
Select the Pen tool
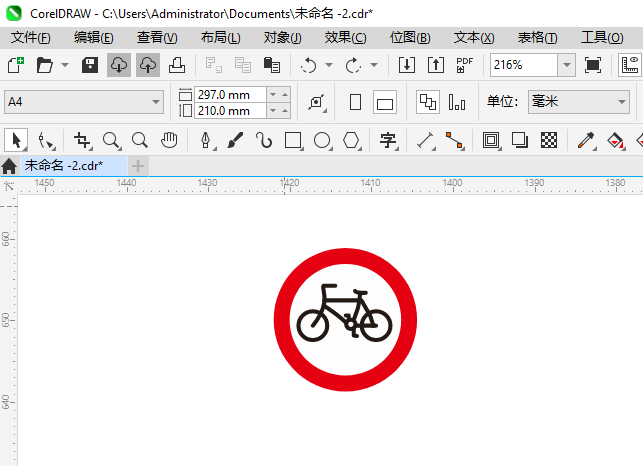(206, 140)
